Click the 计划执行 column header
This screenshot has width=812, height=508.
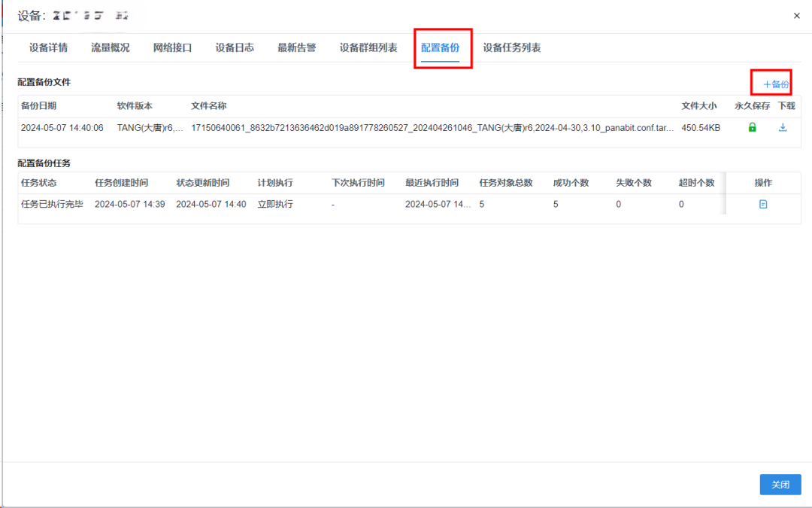click(275, 183)
